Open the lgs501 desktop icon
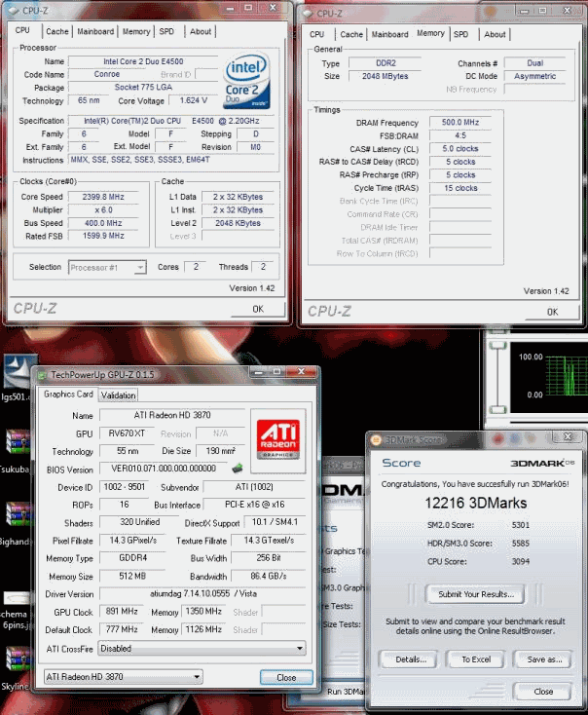Viewport: 588px width, 715px height. 18,378
